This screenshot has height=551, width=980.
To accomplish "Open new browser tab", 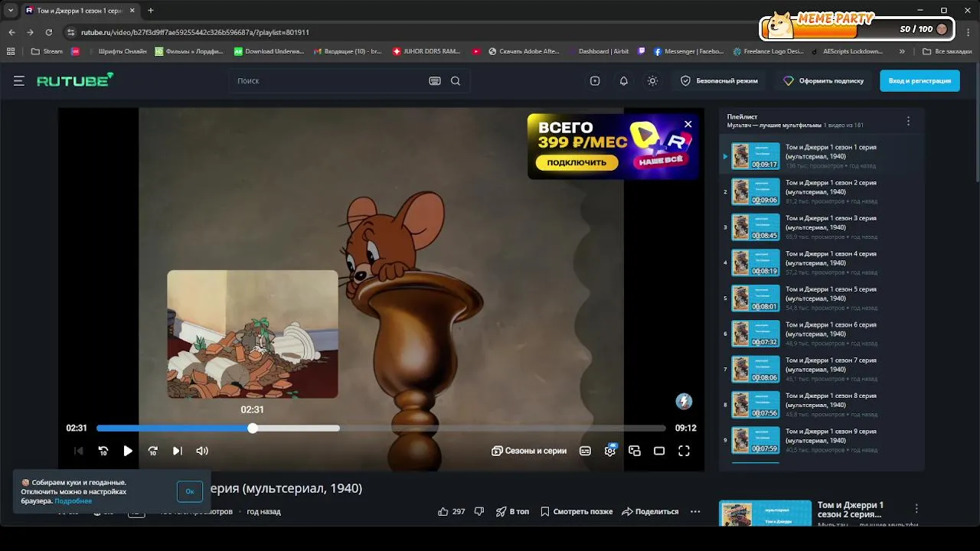I will pos(150,11).
